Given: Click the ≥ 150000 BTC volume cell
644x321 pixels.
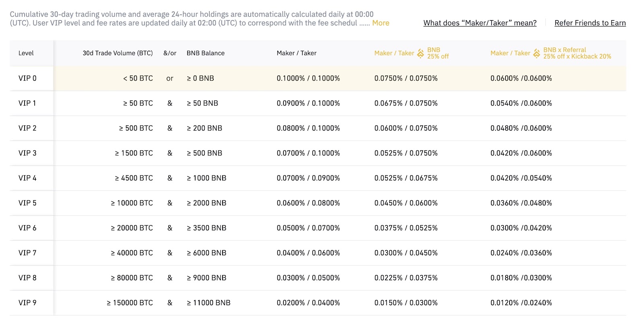Looking at the screenshot, I should click(130, 303).
